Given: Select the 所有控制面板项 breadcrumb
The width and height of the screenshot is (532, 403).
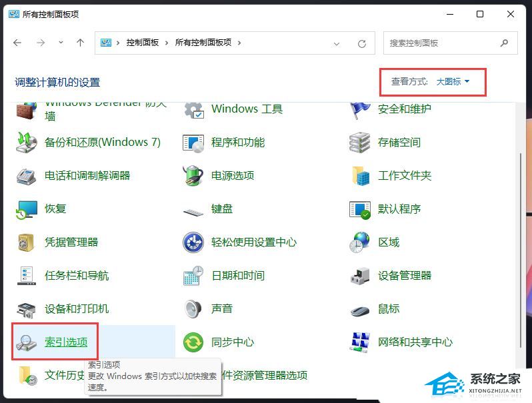Looking at the screenshot, I should (x=203, y=43).
